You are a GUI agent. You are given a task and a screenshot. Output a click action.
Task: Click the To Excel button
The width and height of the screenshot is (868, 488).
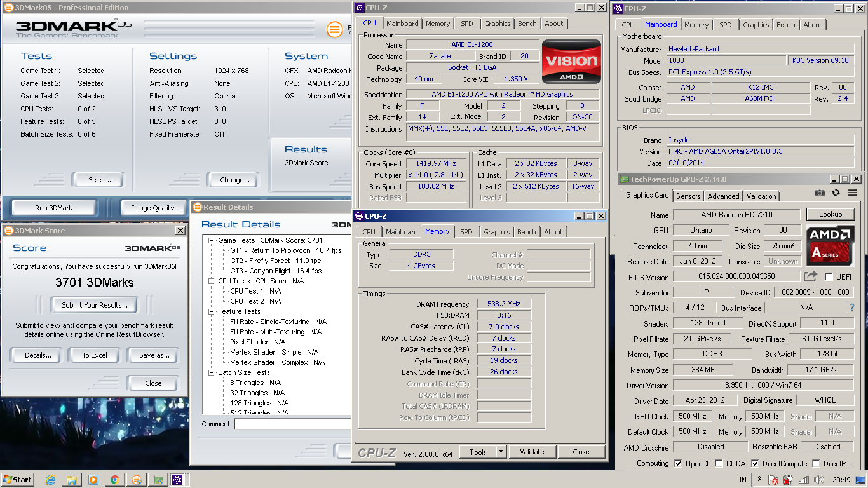click(x=94, y=355)
